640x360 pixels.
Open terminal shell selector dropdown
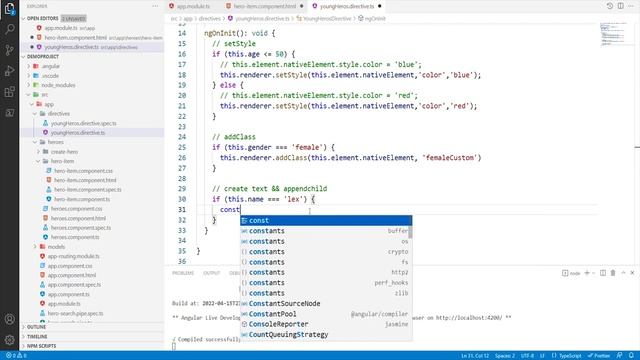(594, 273)
